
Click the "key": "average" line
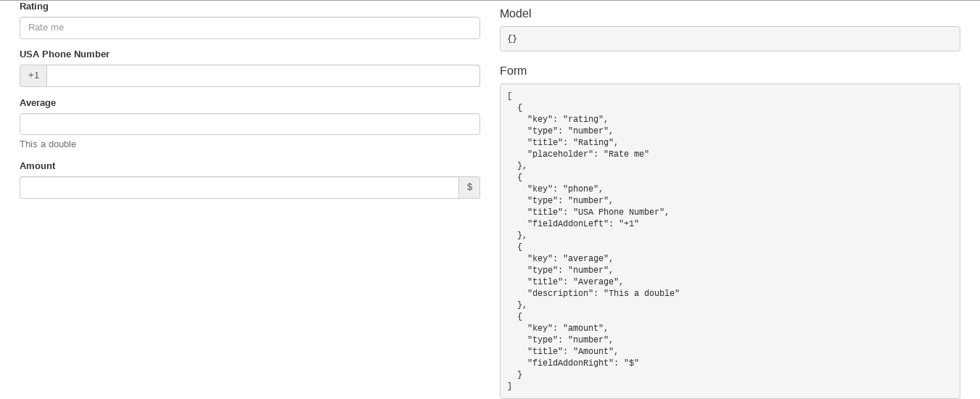570,259
